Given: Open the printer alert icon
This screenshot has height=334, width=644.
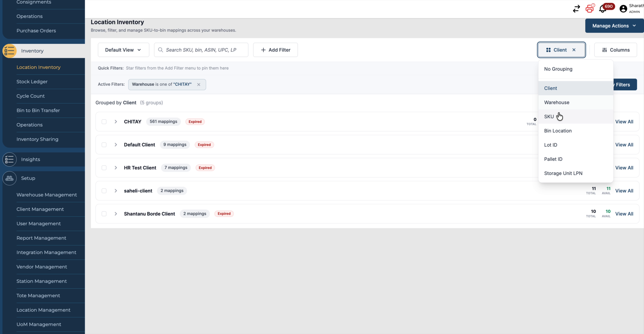Looking at the screenshot, I should coord(590,8).
